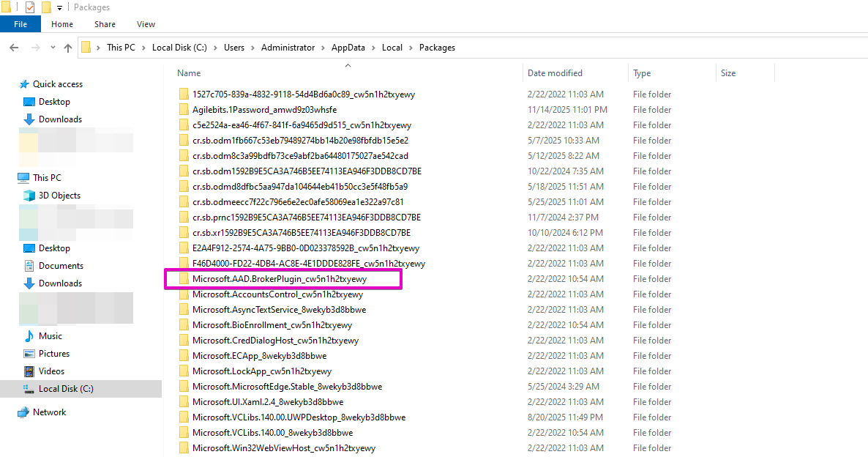Image resolution: width=868 pixels, height=457 pixels.
Task: Sort by Date modified column header
Action: click(x=555, y=73)
